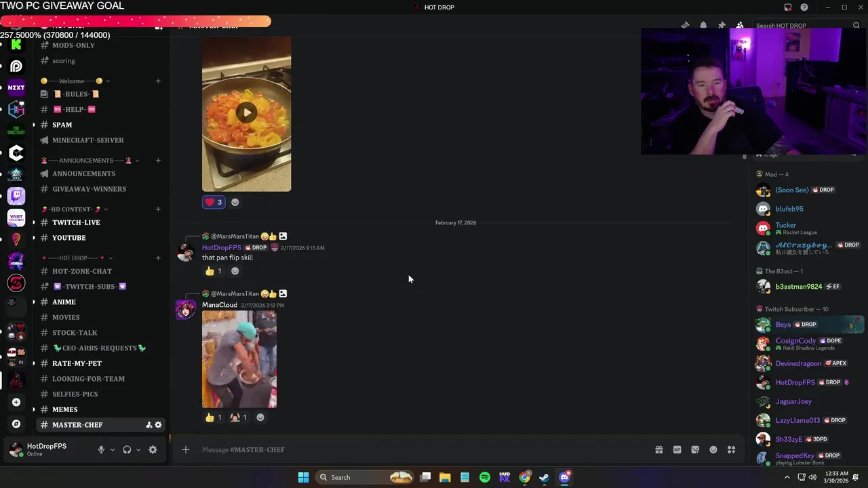The height and width of the screenshot is (488, 868).
Task: Open headphone output options arrow
Action: [x=138, y=449]
